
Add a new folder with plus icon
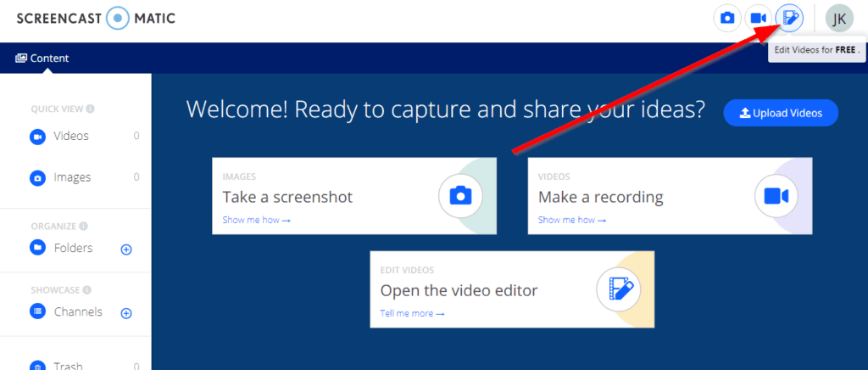[x=126, y=249]
